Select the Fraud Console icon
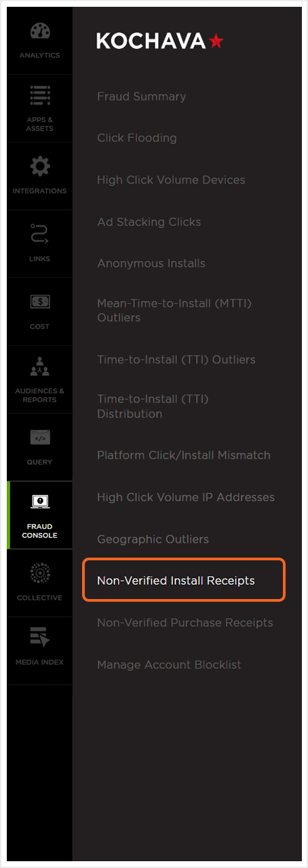 (40, 503)
